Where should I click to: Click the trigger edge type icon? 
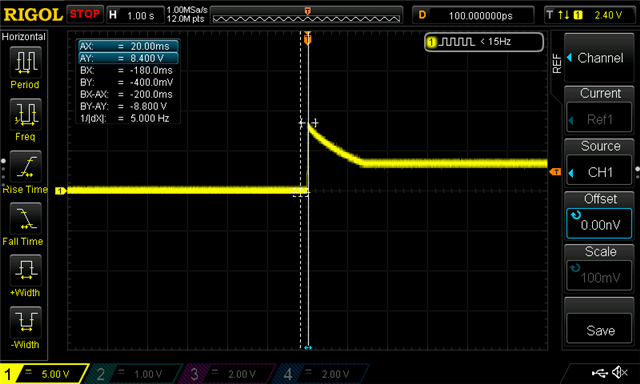563,15
